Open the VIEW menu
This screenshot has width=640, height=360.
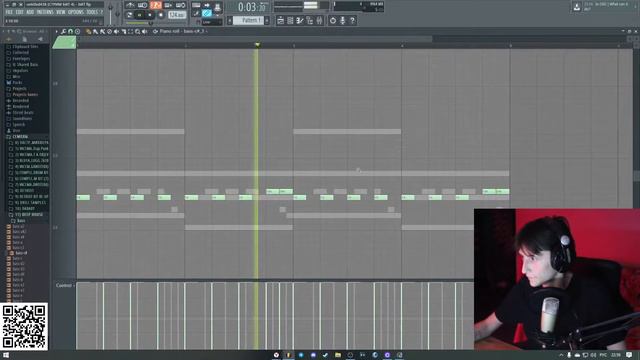[61, 12]
